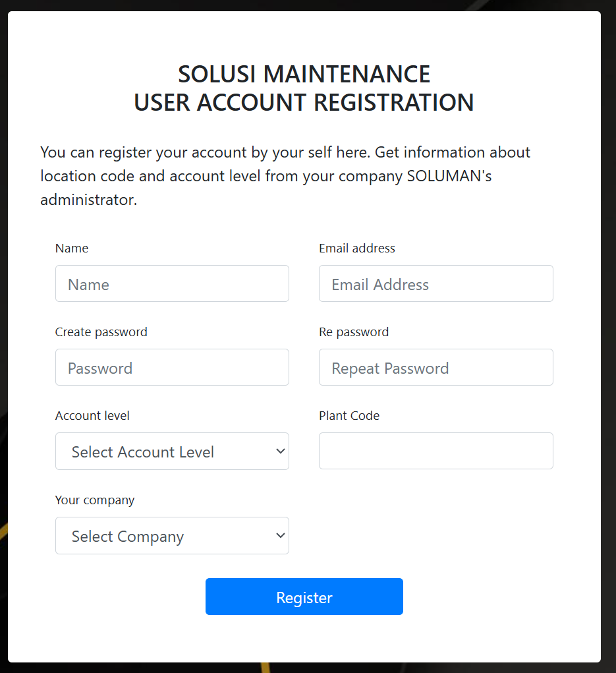
Task: Select the Repeat Password field
Action: (435, 368)
